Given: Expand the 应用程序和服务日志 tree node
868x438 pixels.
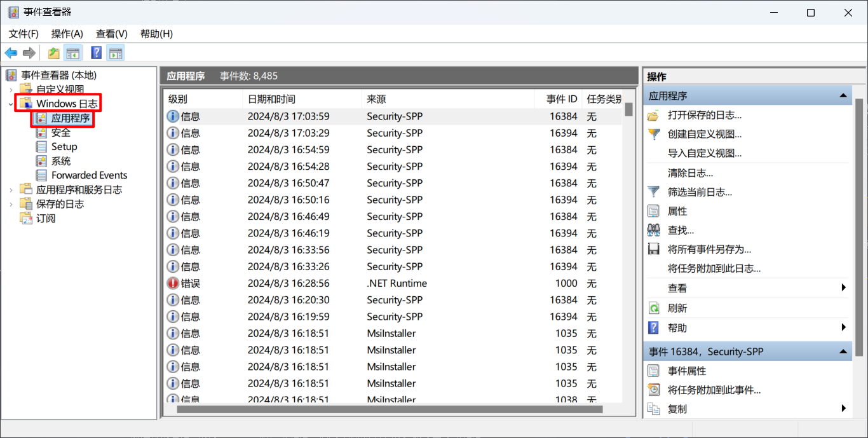Looking at the screenshot, I should point(11,189).
